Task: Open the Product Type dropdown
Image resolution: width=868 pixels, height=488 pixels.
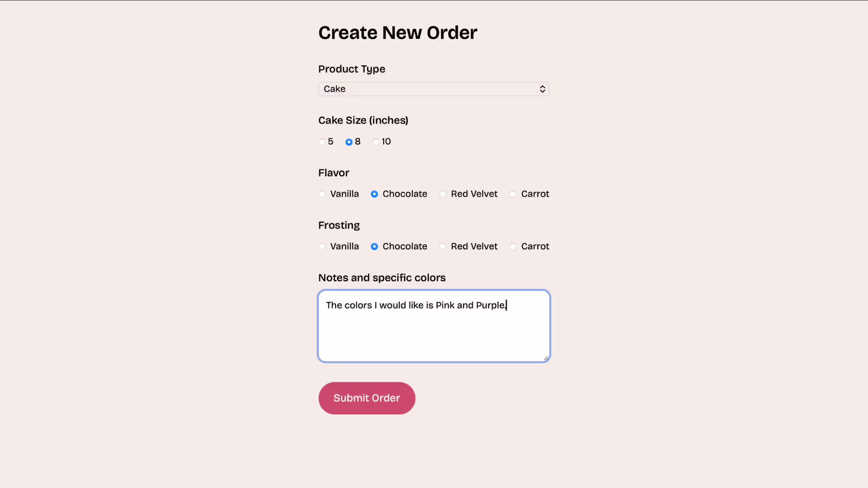Action: click(434, 89)
